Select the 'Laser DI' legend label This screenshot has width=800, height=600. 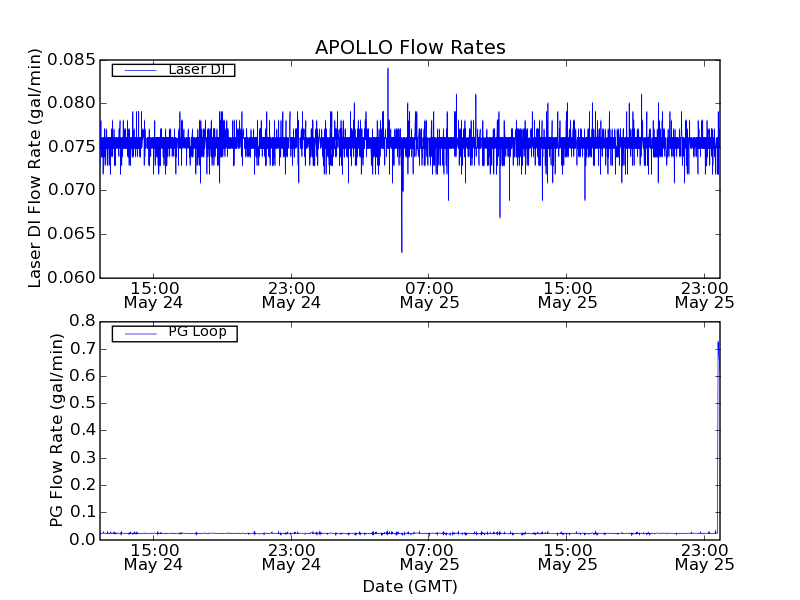pos(196,70)
